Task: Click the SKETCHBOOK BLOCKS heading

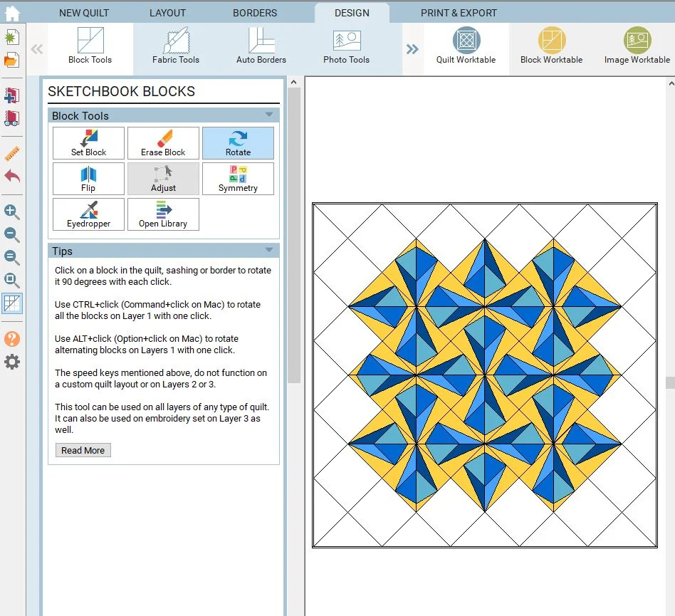Action: click(x=121, y=91)
